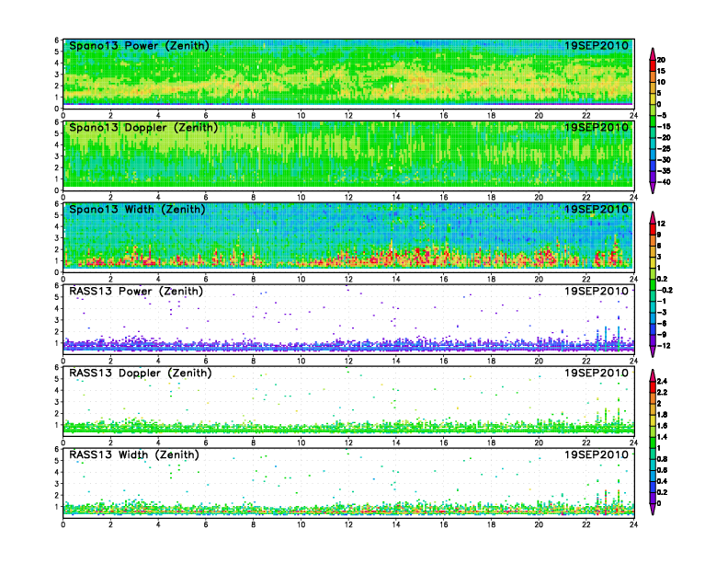Click the pink upward arrow atop the power colorbar
This screenshot has height=563, width=728.
(653, 54)
